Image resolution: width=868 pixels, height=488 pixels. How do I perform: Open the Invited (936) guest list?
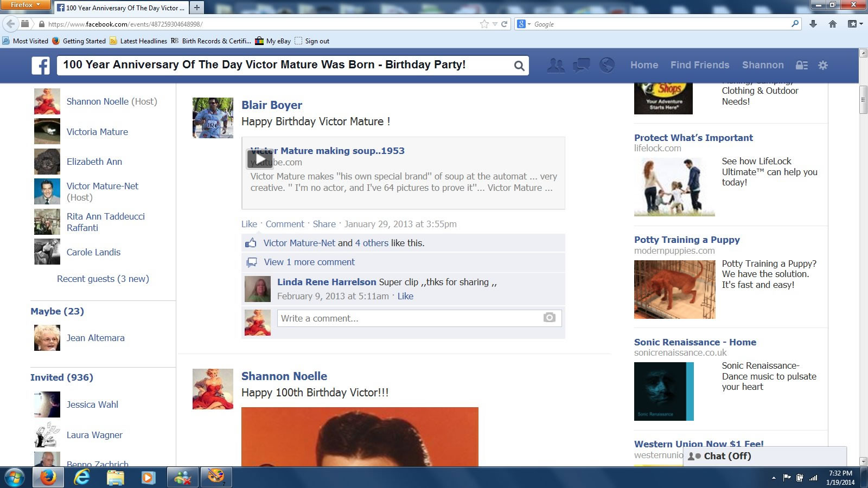(x=62, y=377)
